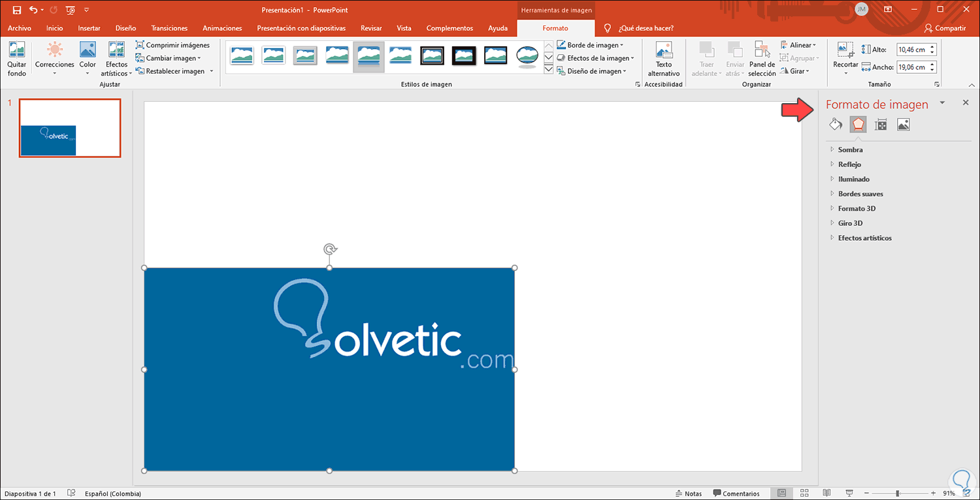
Task: Open Alinear dropdown
Action: tap(798, 45)
